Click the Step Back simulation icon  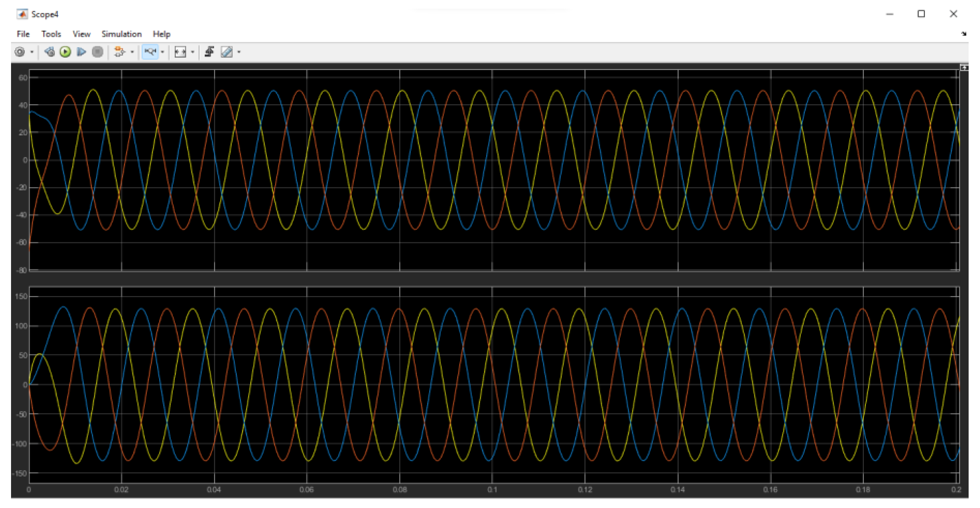49,52
